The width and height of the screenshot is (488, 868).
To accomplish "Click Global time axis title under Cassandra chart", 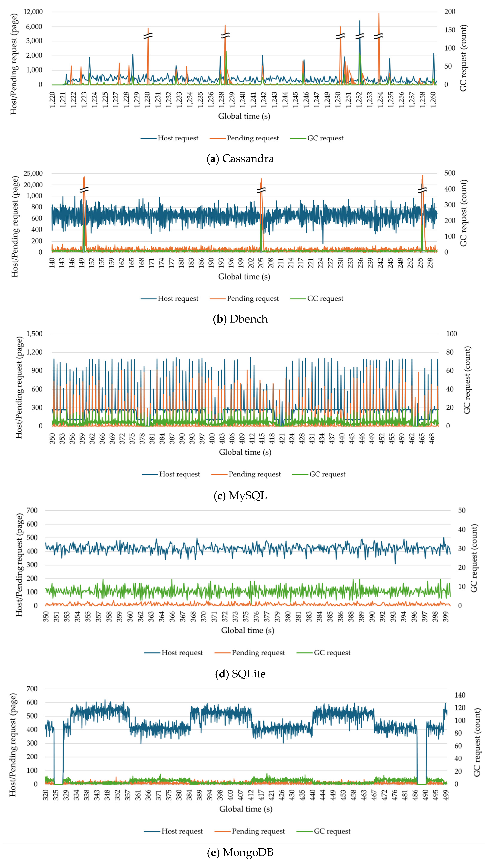I will click(244, 116).
